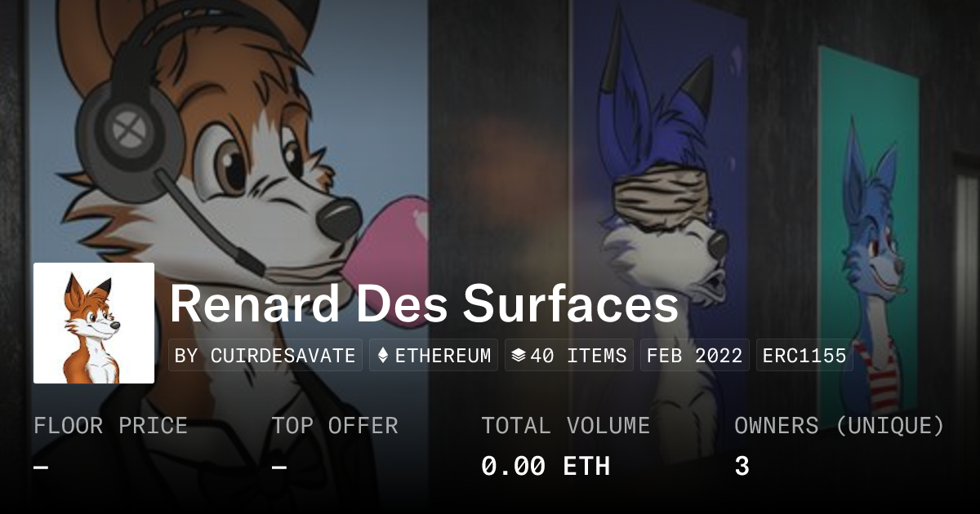Click the top offer dash value
The image size is (980, 514).
pyautogui.click(x=278, y=467)
